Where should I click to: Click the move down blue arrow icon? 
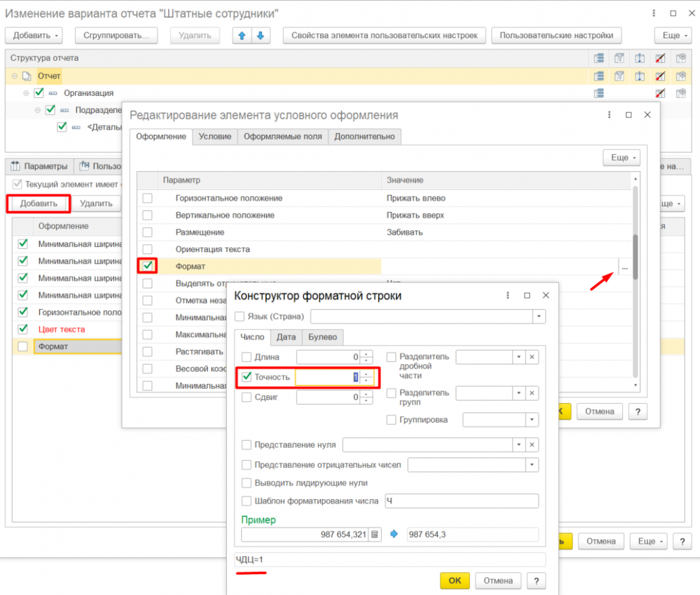tap(261, 35)
